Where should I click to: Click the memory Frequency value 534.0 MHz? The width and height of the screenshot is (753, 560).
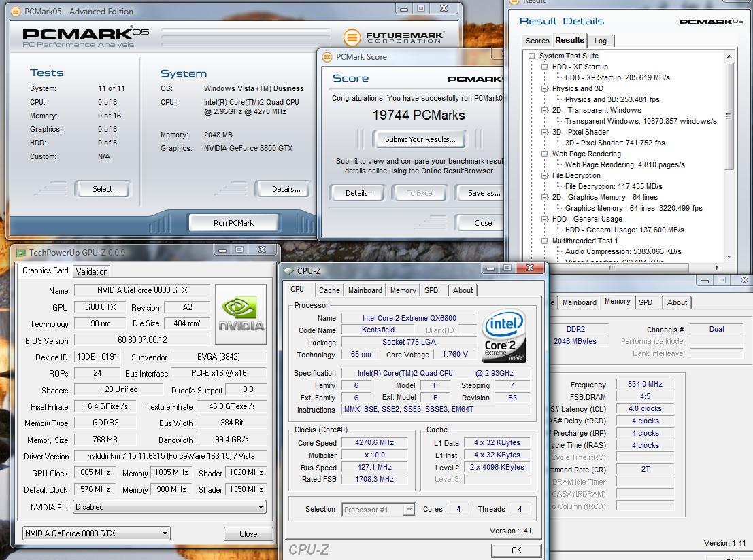pos(645,385)
